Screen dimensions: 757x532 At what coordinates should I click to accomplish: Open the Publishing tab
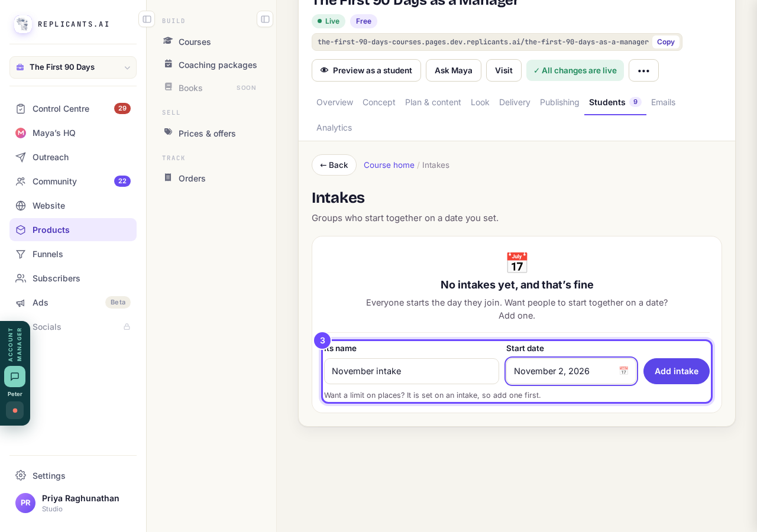(x=559, y=102)
